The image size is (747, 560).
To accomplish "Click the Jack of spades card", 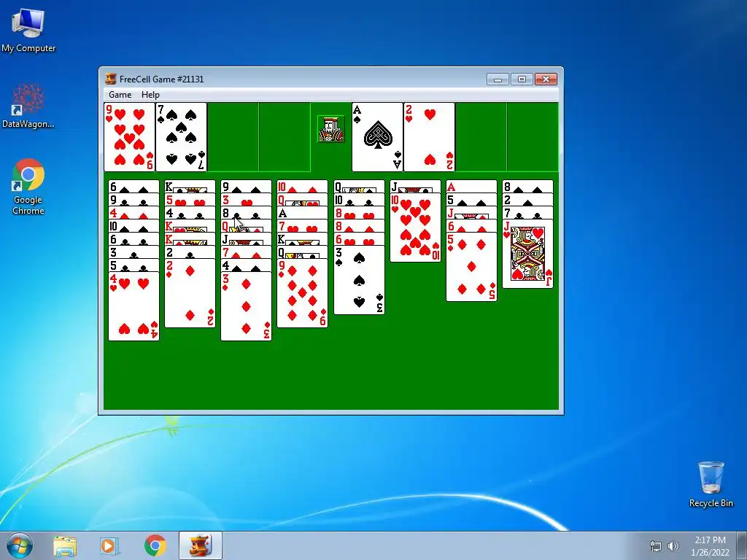I will (247, 239).
